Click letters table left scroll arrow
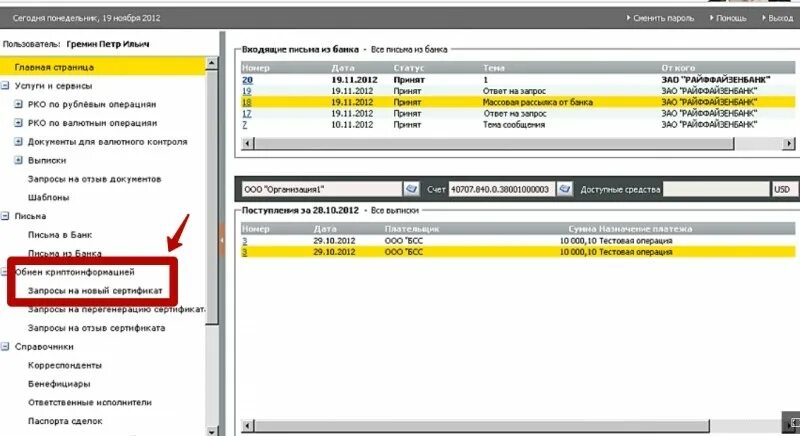 pyautogui.click(x=247, y=144)
